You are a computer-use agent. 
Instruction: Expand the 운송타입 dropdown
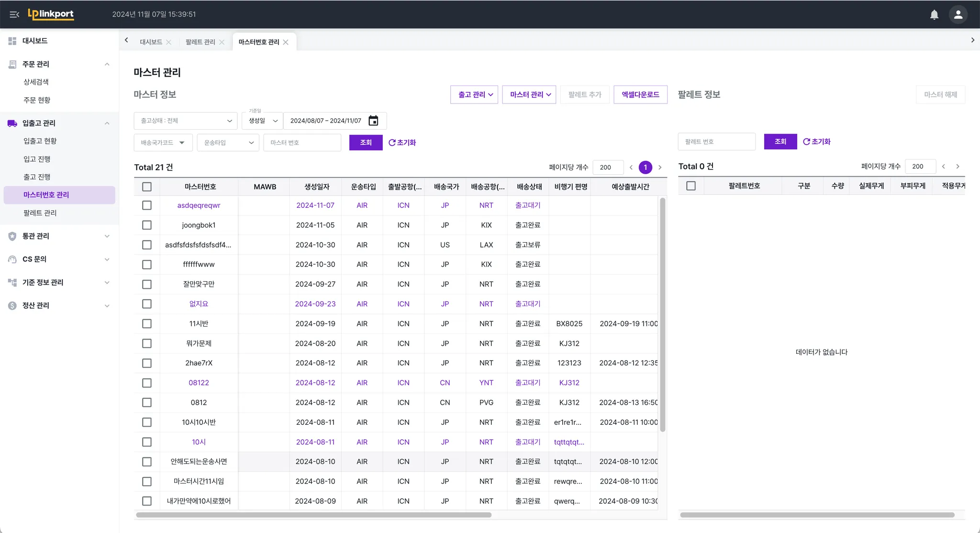tap(228, 143)
